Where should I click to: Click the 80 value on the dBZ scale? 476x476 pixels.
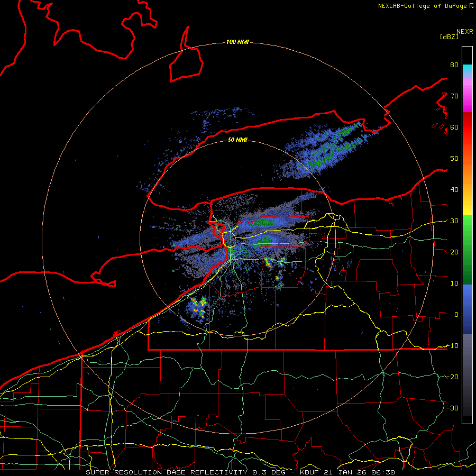pos(454,65)
